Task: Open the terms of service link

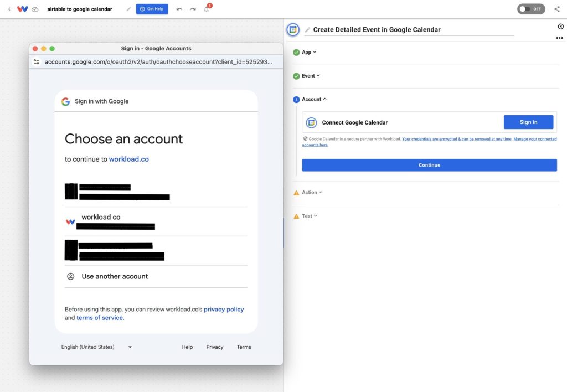Action: pyautogui.click(x=100, y=317)
